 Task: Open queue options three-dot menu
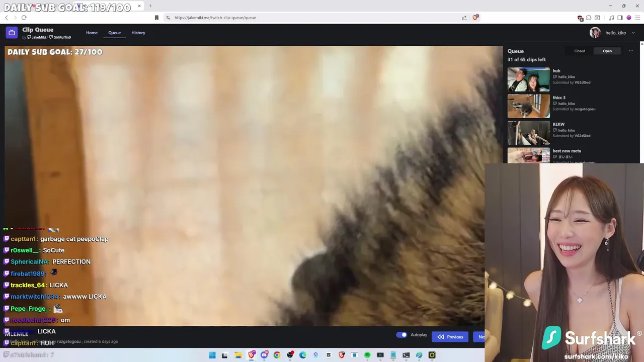click(x=631, y=51)
